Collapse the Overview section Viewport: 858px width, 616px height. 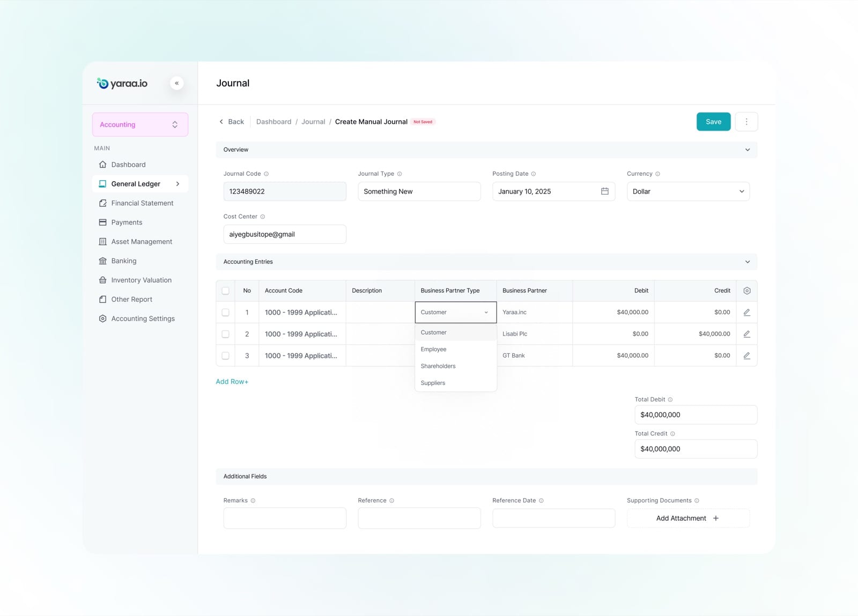coord(747,150)
